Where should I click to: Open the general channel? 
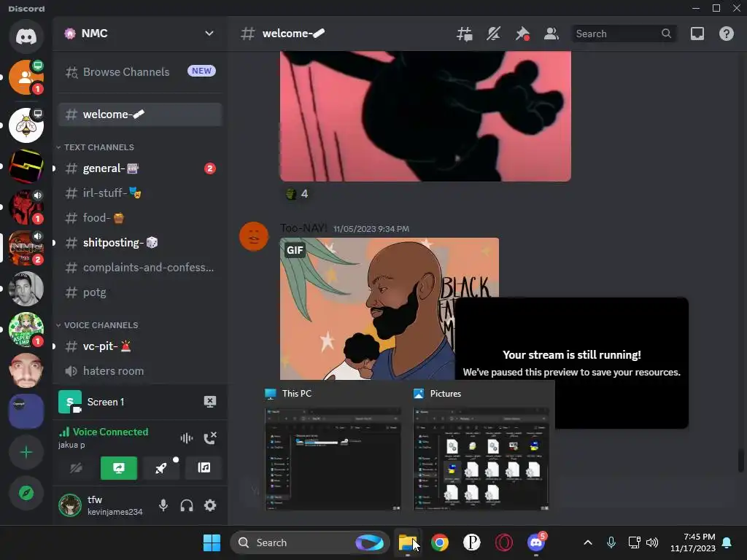click(x=140, y=168)
